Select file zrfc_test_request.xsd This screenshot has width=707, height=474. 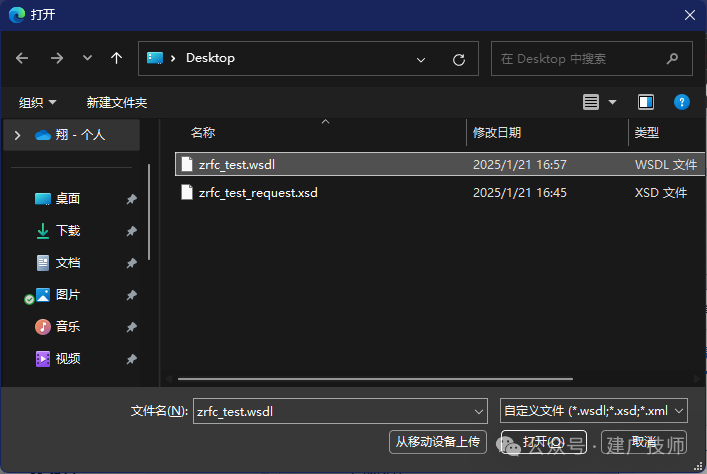coord(440,193)
